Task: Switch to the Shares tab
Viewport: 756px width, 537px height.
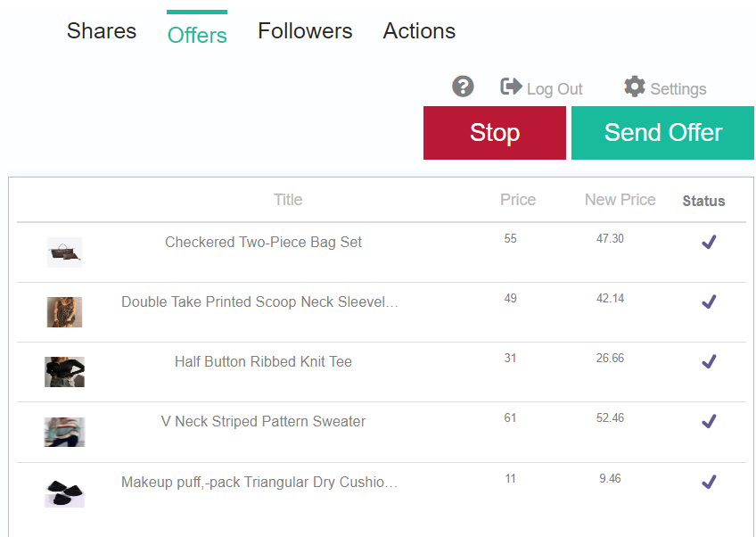Action: (x=102, y=31)
